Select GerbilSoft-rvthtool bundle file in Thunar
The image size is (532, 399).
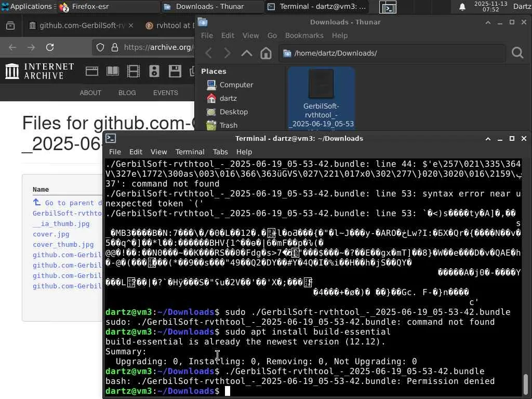(x=321, y=98)
